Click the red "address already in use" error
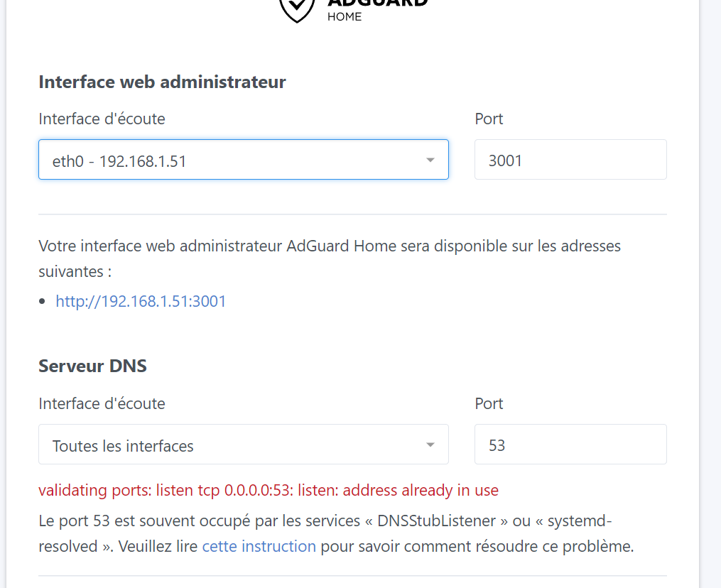Image resolution: width=721 pixels, height=588 pixels. pyautogui.click(x=269, y=490)
